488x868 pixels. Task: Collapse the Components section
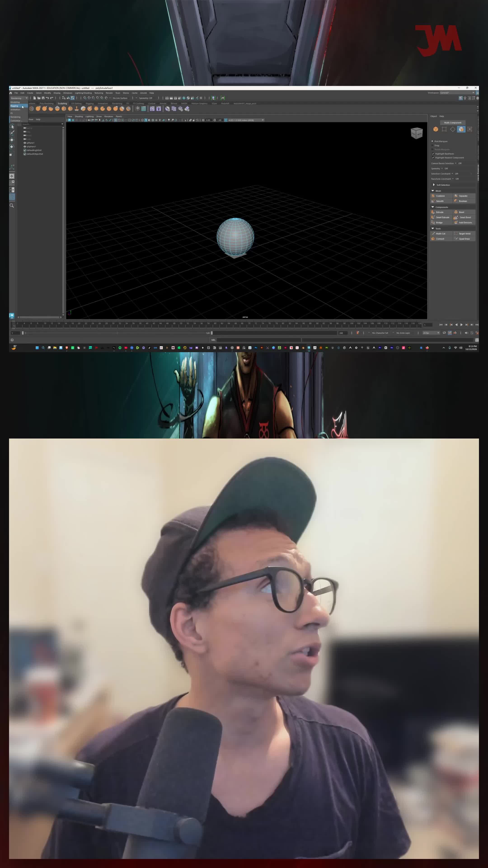(433, 207)
